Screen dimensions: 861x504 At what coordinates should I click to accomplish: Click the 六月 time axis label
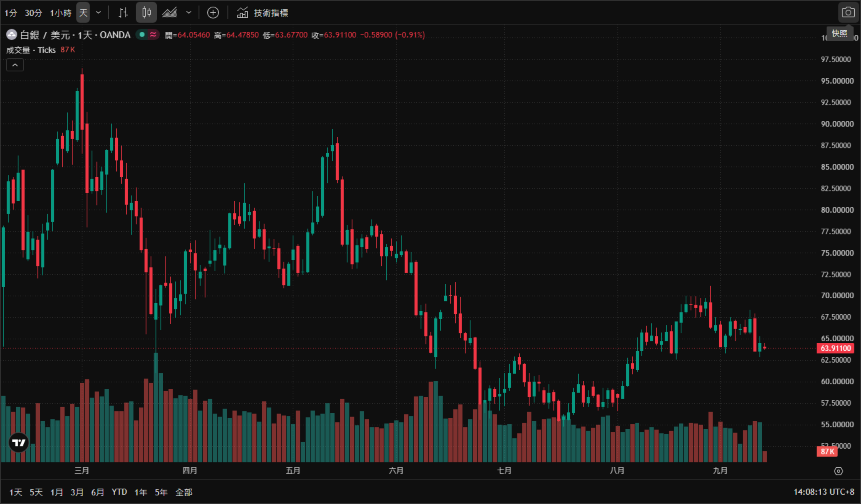point(396,471)
